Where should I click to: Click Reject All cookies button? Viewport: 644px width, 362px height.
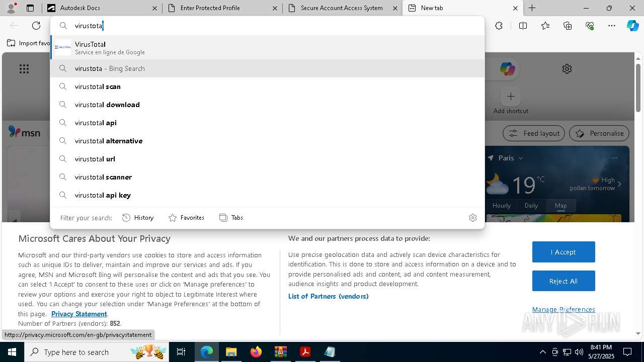coord(563,281)
